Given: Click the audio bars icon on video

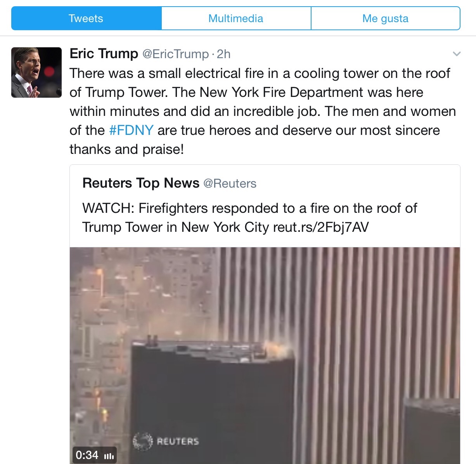Looking at the screenshot, I should click(109, 455).
